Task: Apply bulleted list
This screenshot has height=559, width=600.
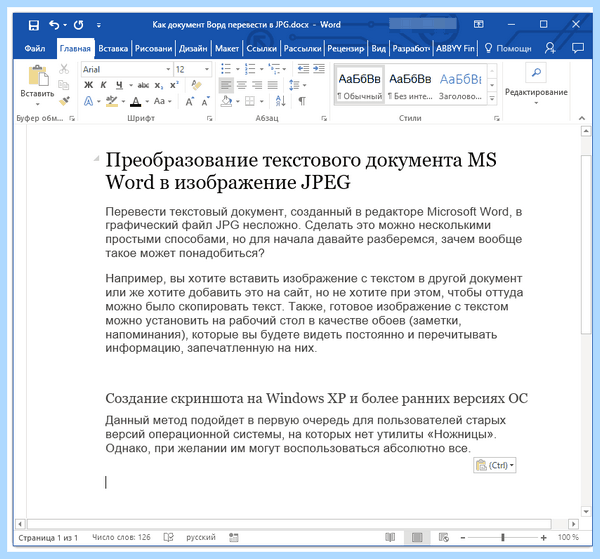Action: pyautogui.click(x=226, y=69)
